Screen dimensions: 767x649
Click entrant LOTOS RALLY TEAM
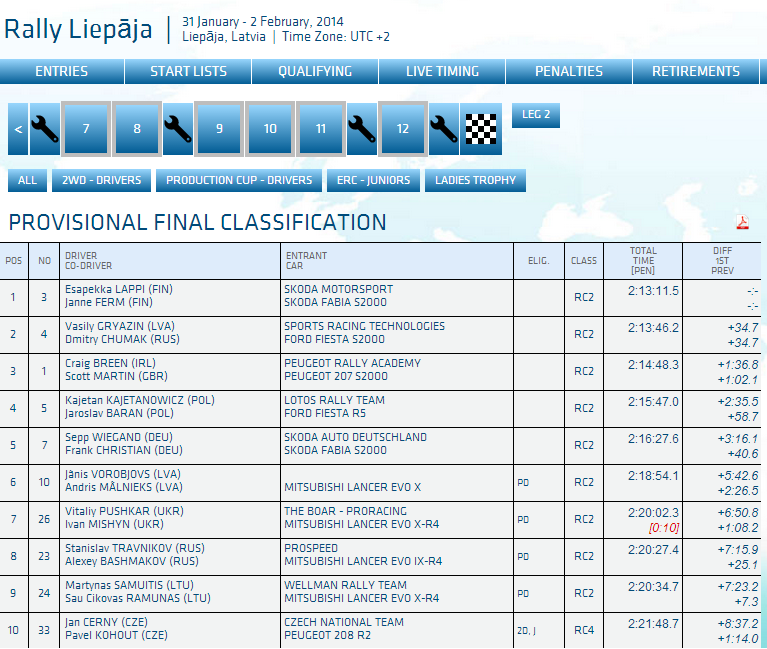tap(335, 401)
